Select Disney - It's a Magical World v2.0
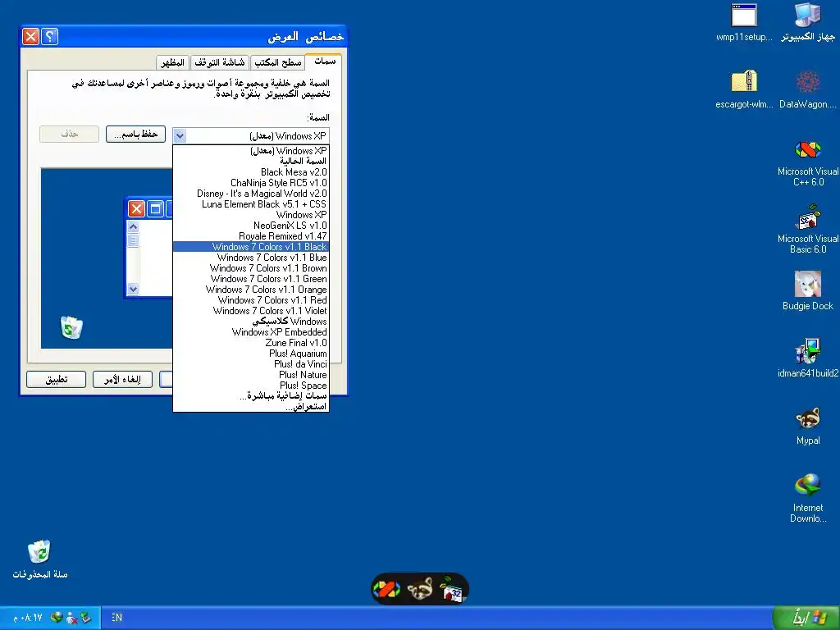 [x=251, y=194]
